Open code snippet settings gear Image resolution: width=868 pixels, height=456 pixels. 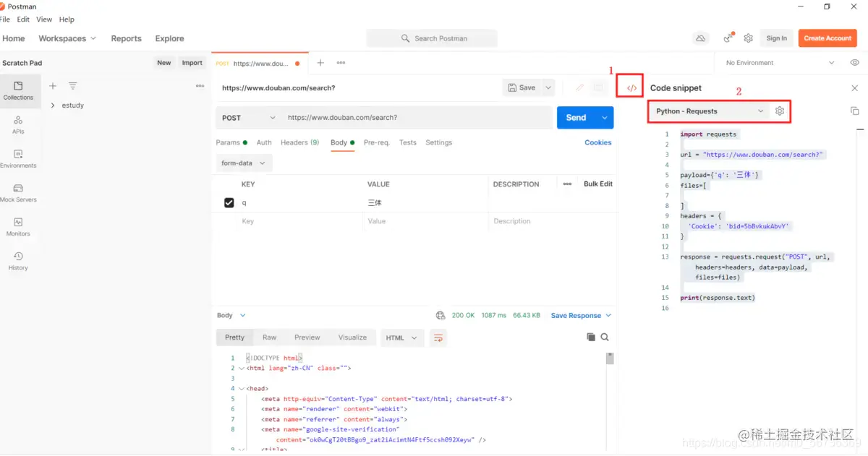click(x=779, y=111)
